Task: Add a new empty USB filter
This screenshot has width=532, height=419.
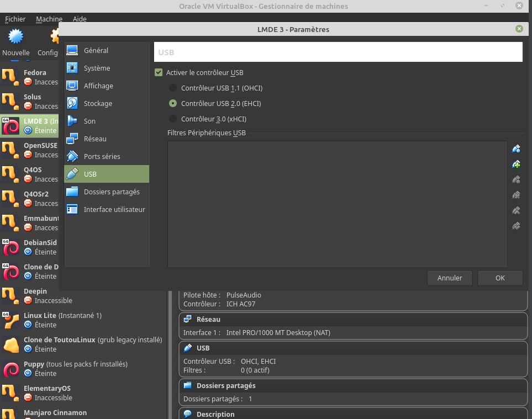Action: [516, 149]
